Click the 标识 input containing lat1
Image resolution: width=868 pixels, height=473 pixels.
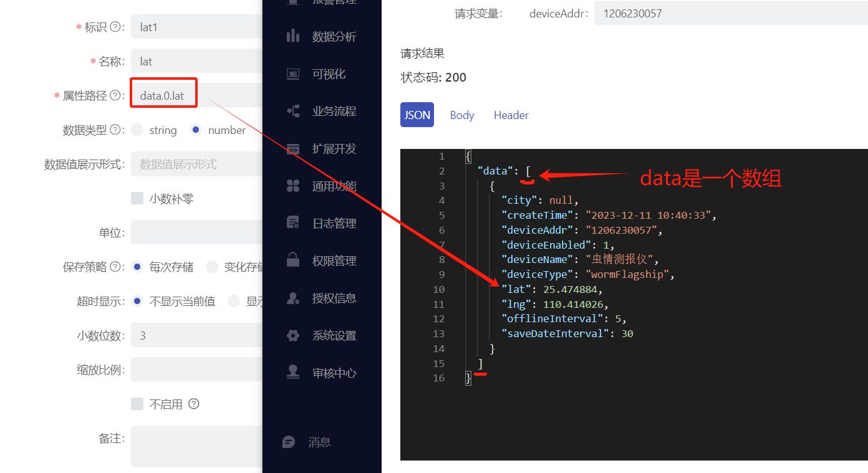pos(196,27)
